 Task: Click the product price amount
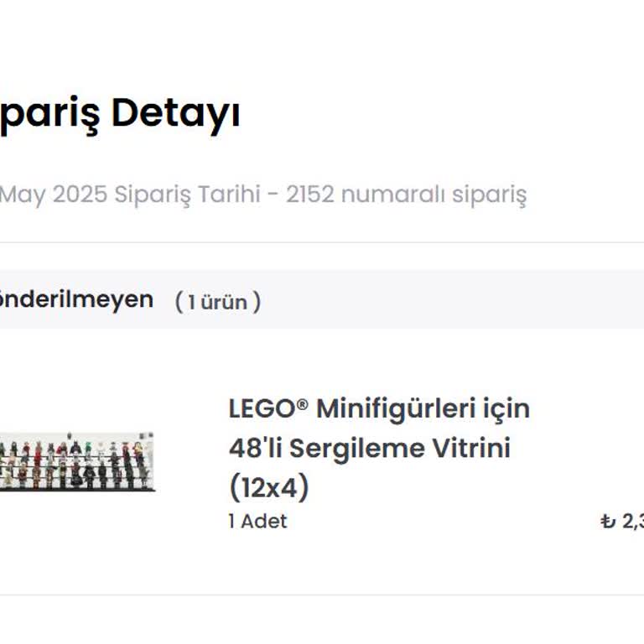[632, 522]
